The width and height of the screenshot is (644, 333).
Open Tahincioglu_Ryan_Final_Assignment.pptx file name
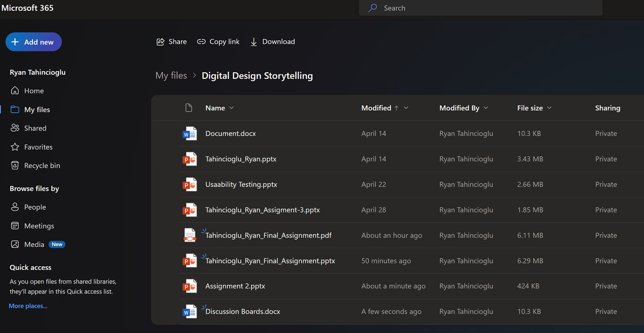(x=270, y=261)
